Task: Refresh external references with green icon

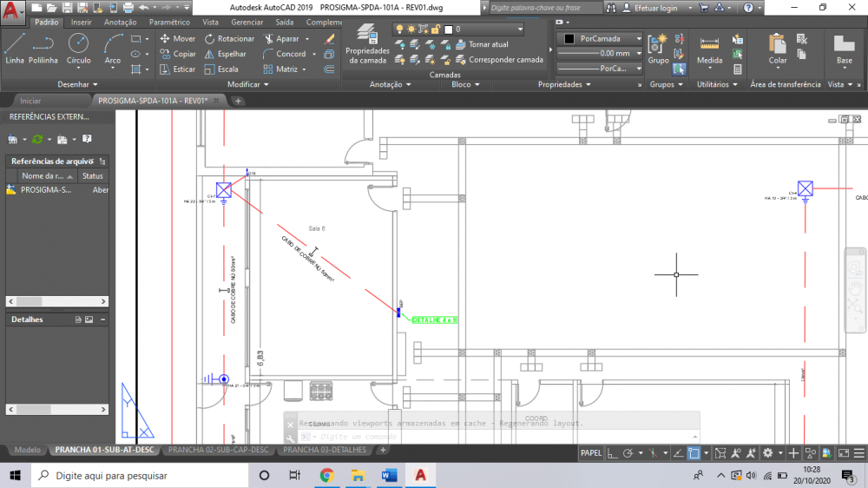Action: pyautogui.click(x=37, y=139)
